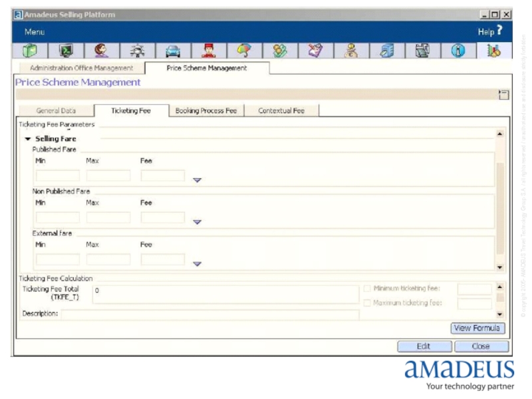Open the hotel bellboy icon
This screenshot has width=532, height=399.
(209, 51)
